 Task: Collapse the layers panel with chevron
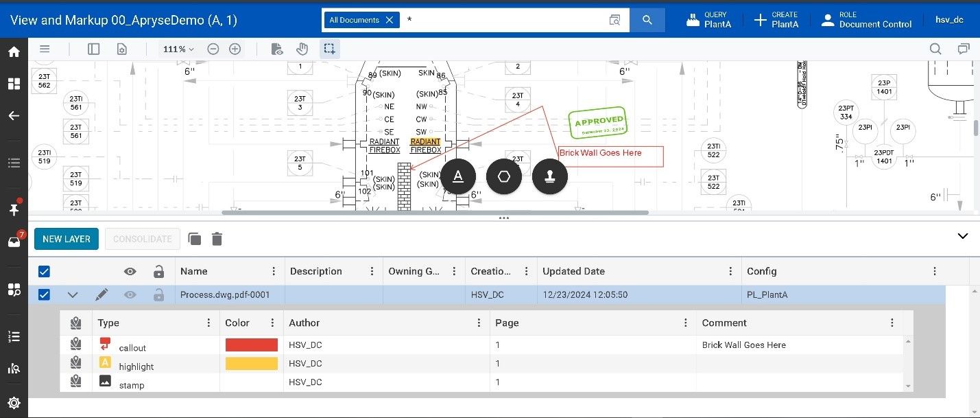[x=962, y=236]
